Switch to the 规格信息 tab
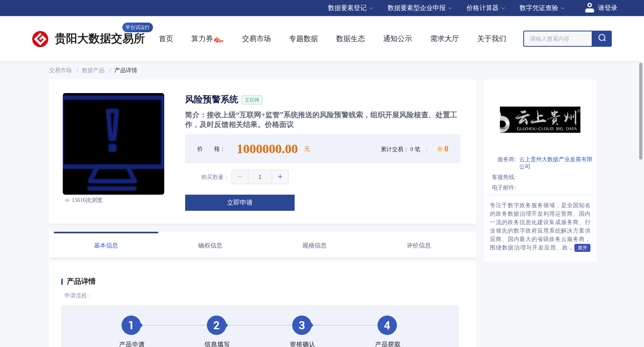644x347 pixels. [314, 245]
